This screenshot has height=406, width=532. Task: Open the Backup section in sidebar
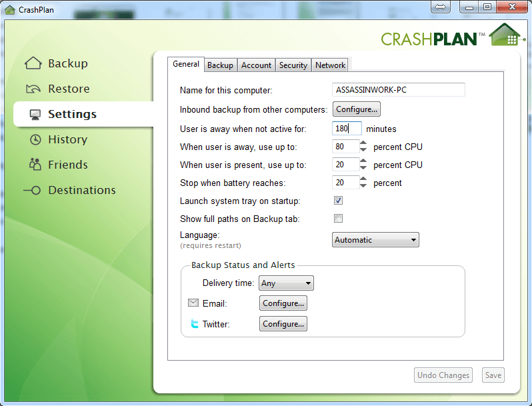(68, 63)
